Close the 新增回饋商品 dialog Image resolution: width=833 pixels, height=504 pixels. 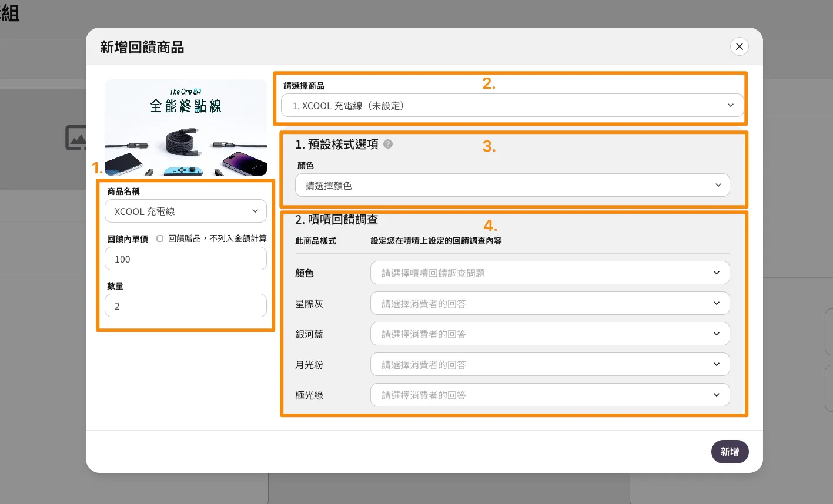point(739,46)
